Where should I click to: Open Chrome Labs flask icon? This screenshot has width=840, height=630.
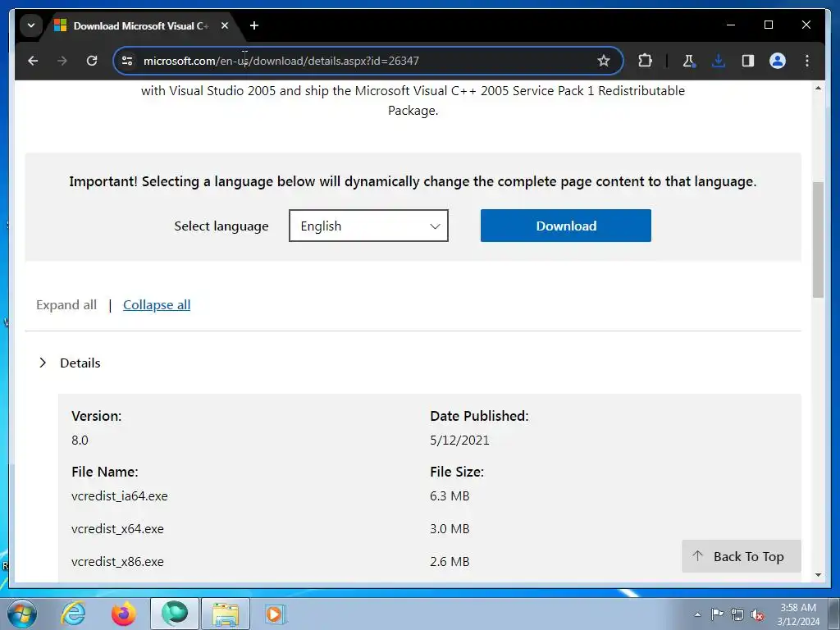(x=689, y=61)
